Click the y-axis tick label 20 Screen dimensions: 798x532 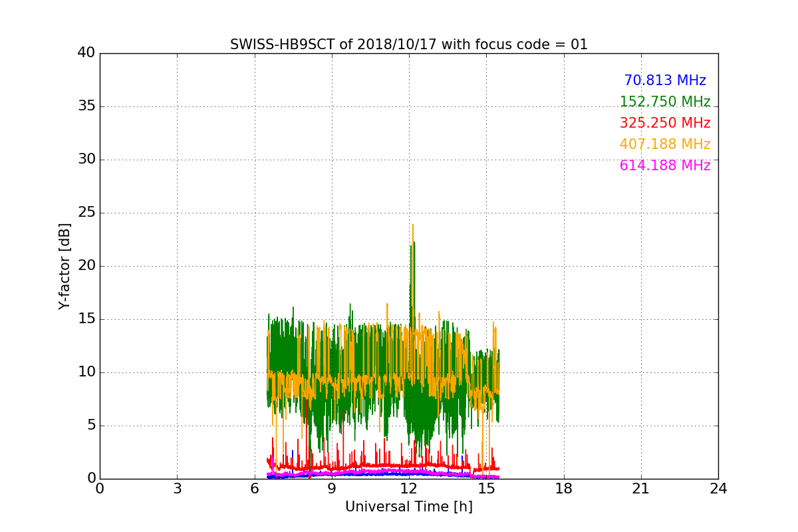[x=86, y=266]
